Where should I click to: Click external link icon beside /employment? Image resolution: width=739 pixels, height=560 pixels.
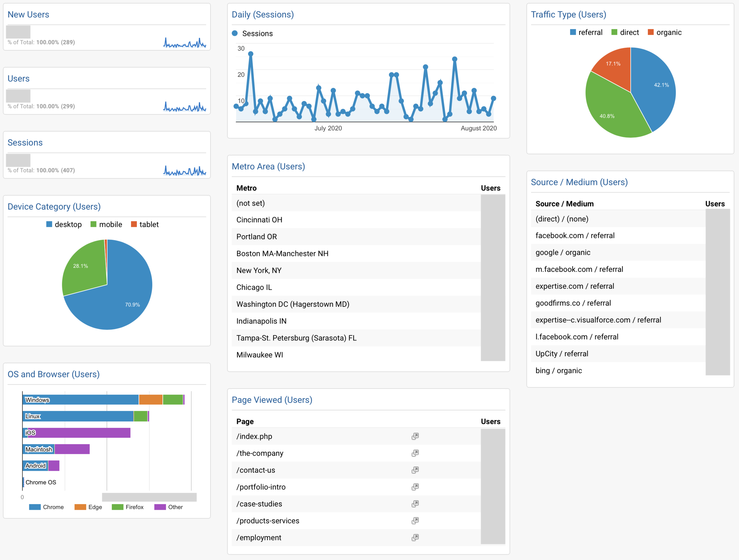click(415, 537)
